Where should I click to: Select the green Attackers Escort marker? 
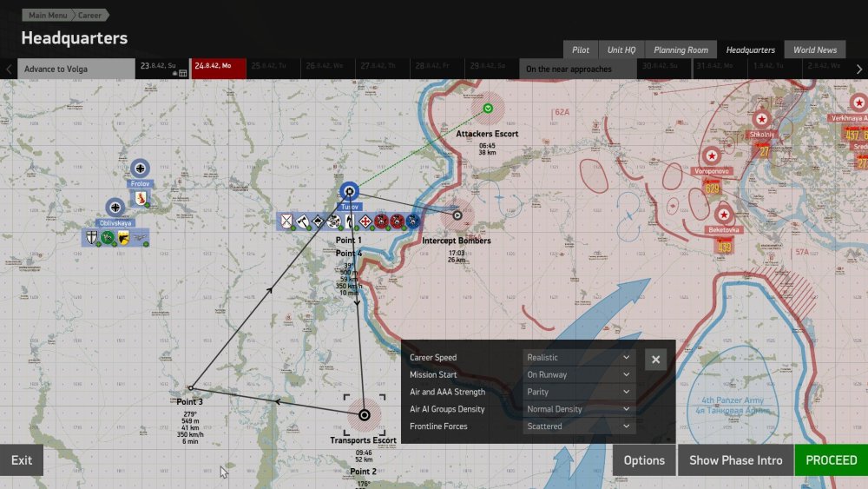488,109
